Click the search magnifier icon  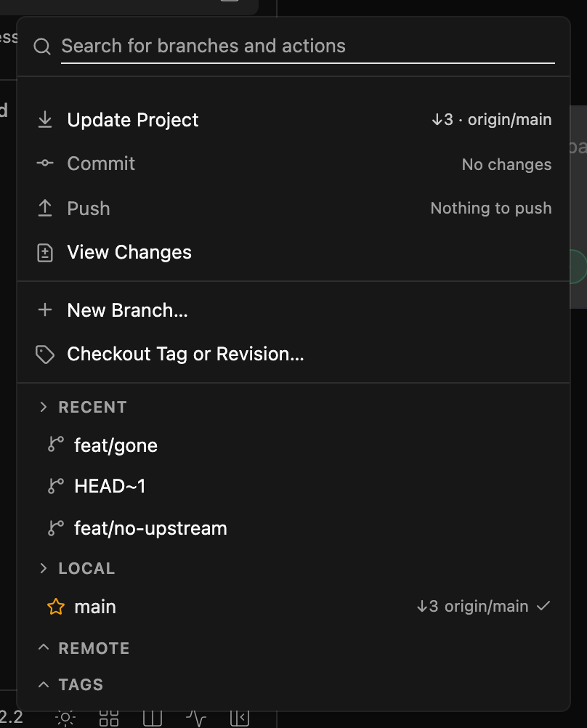click(42, 46)
